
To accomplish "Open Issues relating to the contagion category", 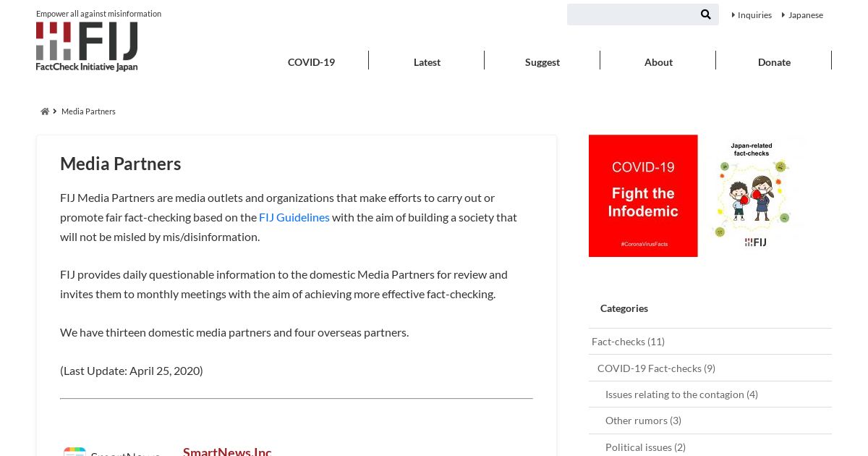I will (x=681, y=394).
